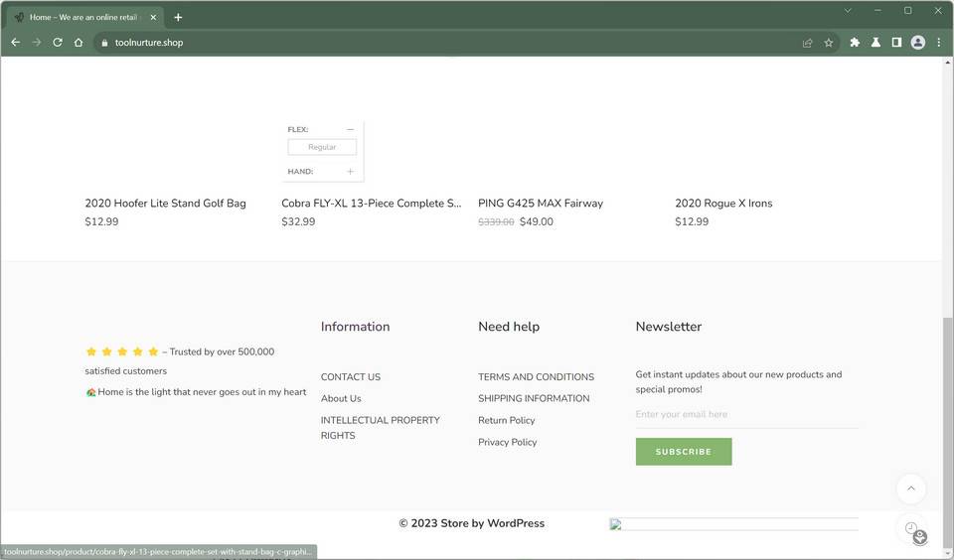The height and width of the screenshot is (560, 954).
Task: Open a new browser tab
Action: (x=178, y=17)
